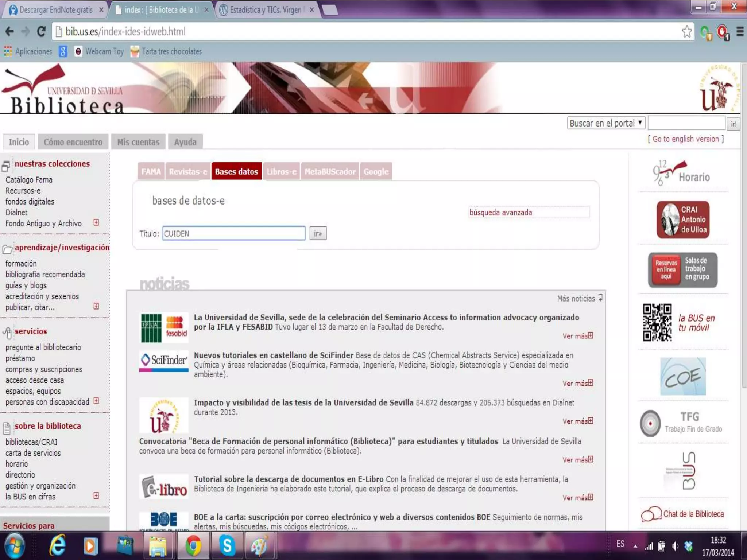
Task: Open the QR code la BUS en tu móvil
Action: click(657, 322)
